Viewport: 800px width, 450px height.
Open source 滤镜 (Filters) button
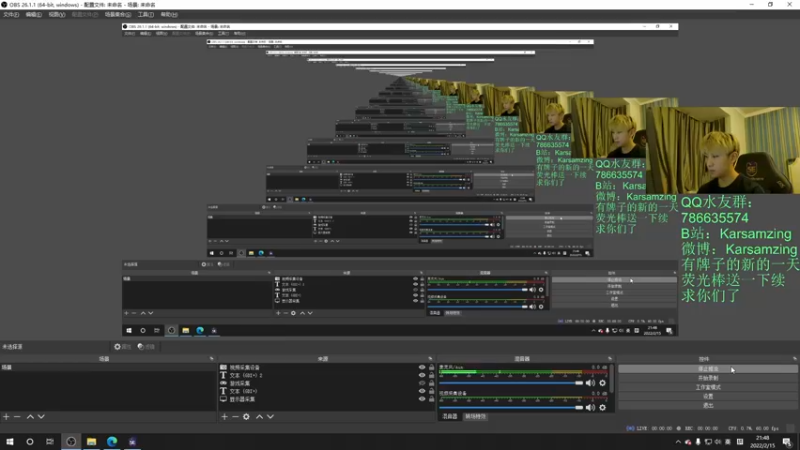point(146,346)
